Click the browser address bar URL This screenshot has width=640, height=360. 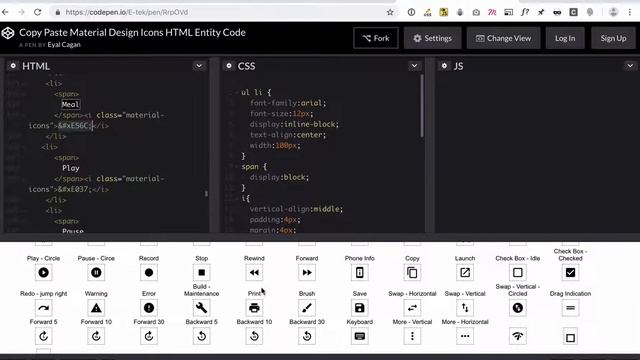[x=127, y=12]
